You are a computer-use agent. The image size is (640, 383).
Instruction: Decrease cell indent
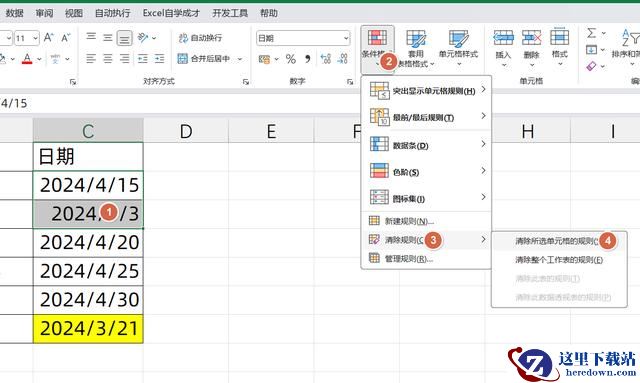pos(143,59)
